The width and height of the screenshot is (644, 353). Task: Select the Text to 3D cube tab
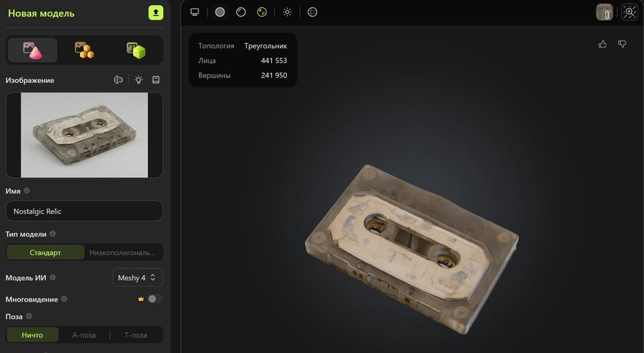[x=136, y=51]
